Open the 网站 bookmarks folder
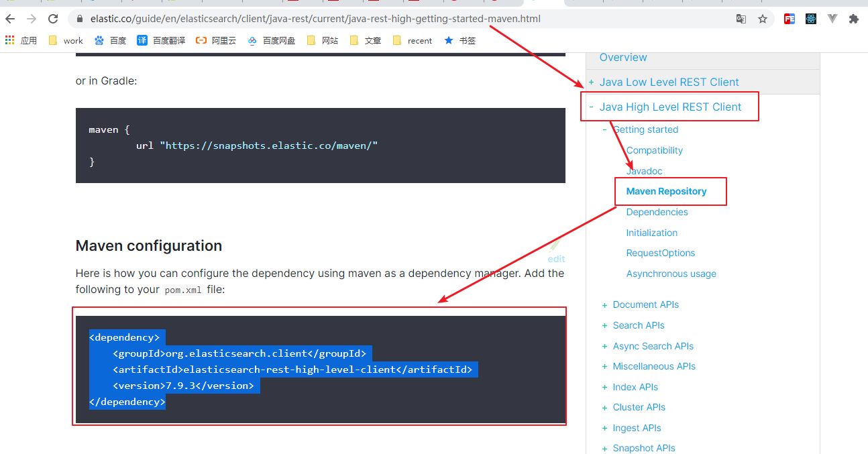 coord(323,40)
